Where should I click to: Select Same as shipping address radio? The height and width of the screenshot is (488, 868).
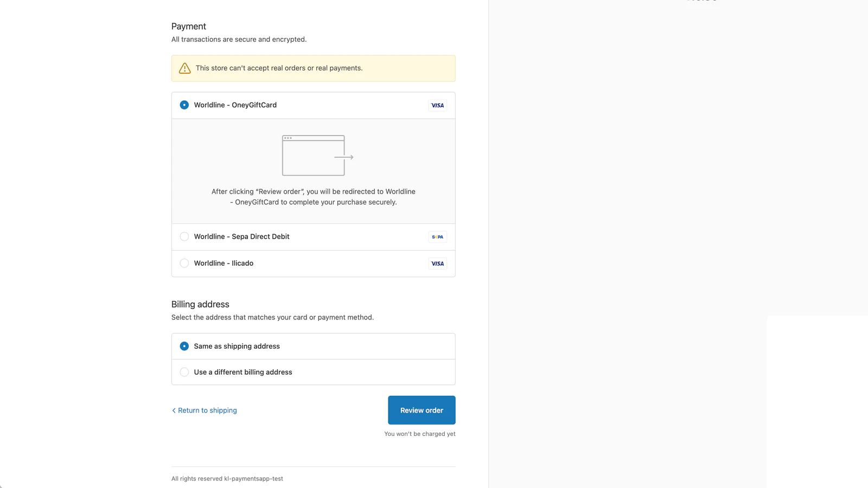(x=184, y=346)
